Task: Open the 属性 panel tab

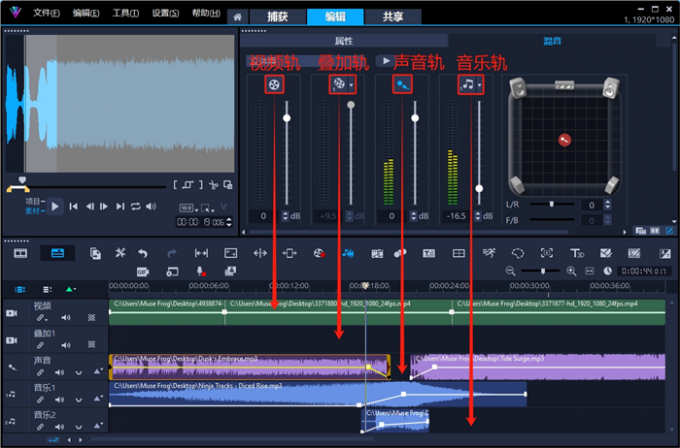Action: 343,40
